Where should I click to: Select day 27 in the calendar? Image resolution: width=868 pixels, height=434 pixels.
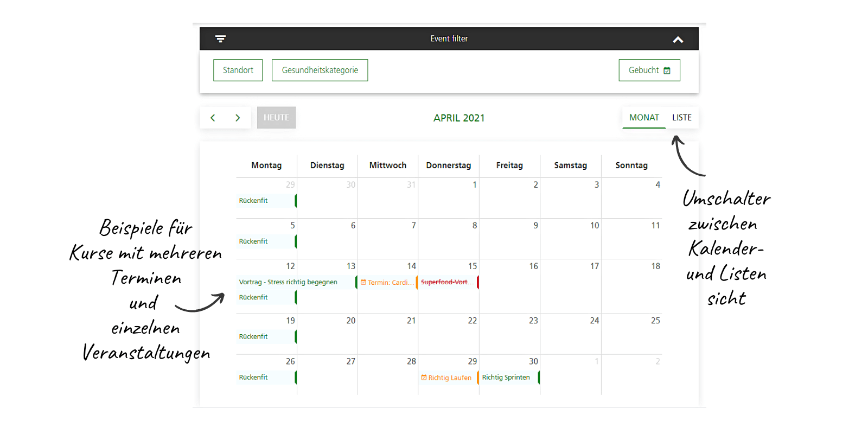(351, 361)
